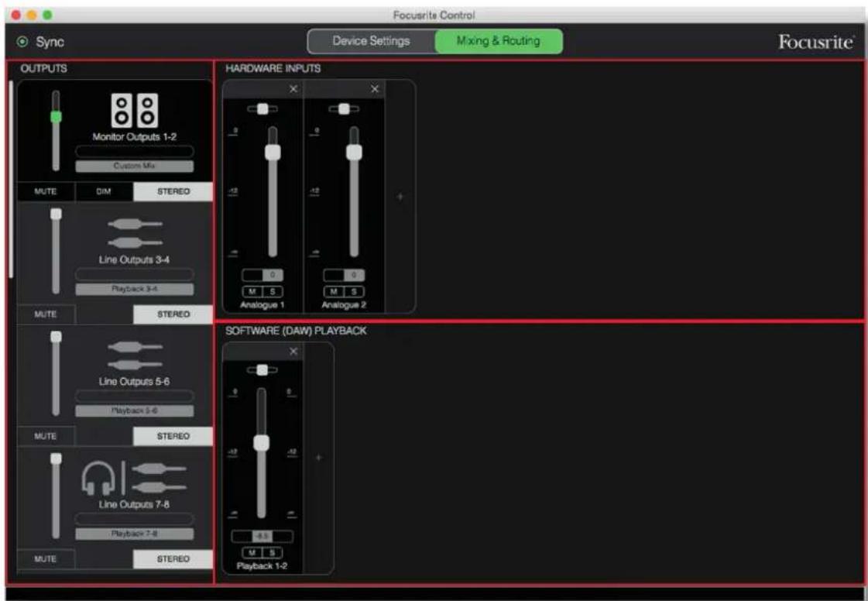
Task: Mute the Analogue 1 channel (M)
Action: 252,291
